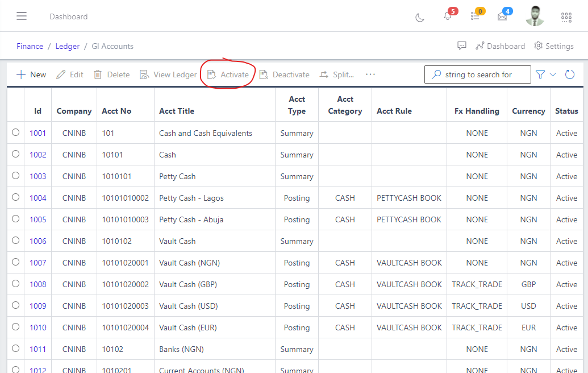This screenshot has width=588, height=373.
Task: Open account 1001 details link
Action: pos(37,132)
